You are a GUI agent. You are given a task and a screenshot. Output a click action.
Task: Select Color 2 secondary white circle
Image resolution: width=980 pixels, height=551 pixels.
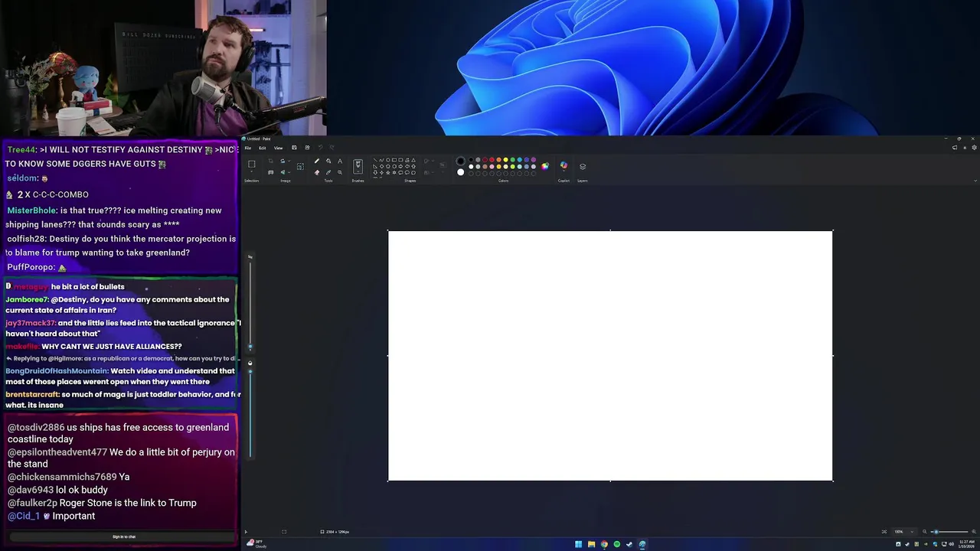pos(461,172)
